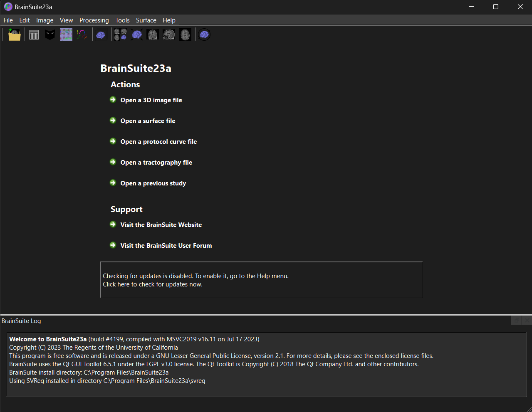532x412 pixels.
Task: Click here to check for updates now
Action: tap(153, 284)
